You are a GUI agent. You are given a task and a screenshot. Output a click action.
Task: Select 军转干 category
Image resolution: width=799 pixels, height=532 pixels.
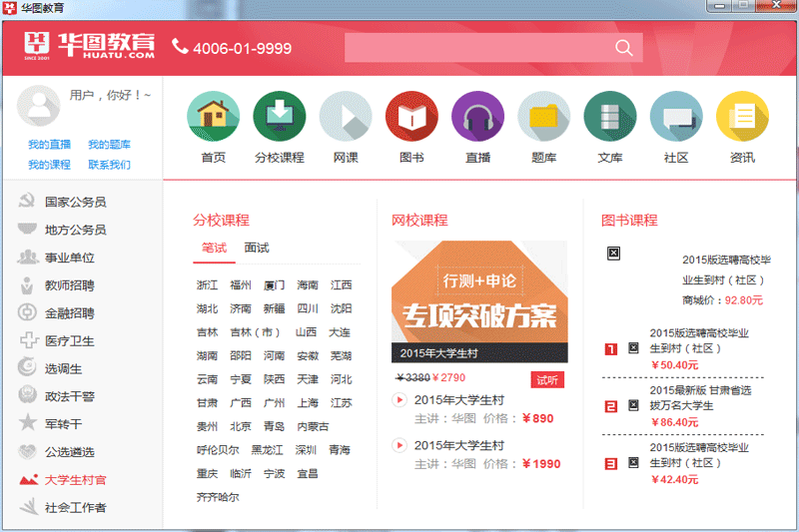[x=63, y=424]
